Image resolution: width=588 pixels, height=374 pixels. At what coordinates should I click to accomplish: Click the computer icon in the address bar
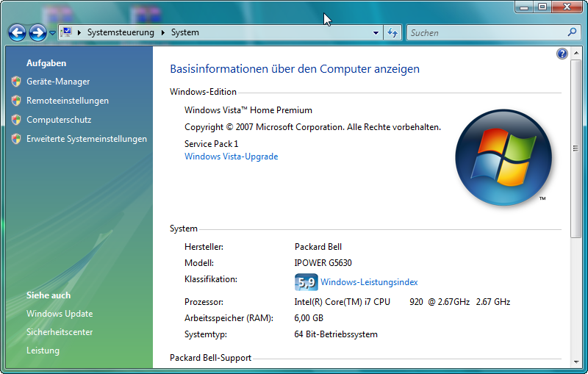pos(66,32)
